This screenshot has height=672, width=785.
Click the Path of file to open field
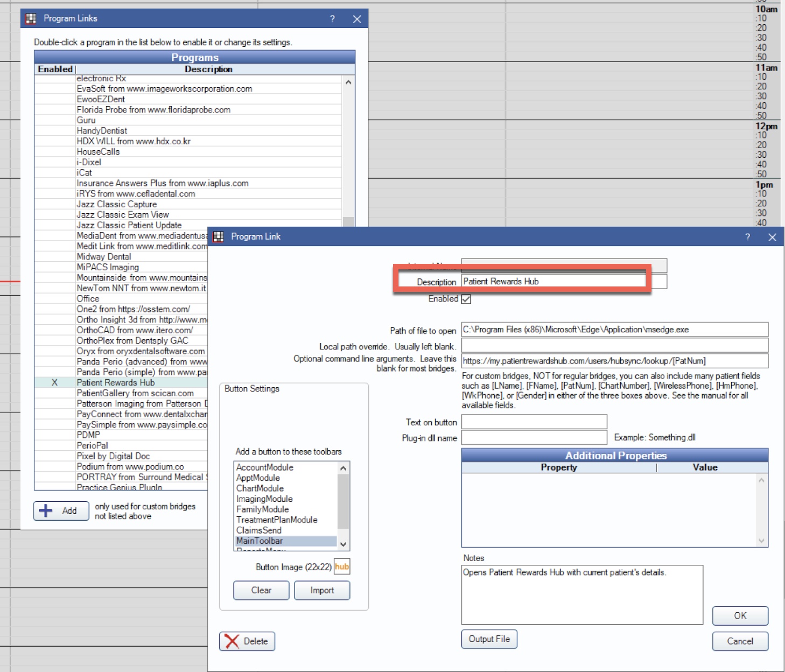615,330
